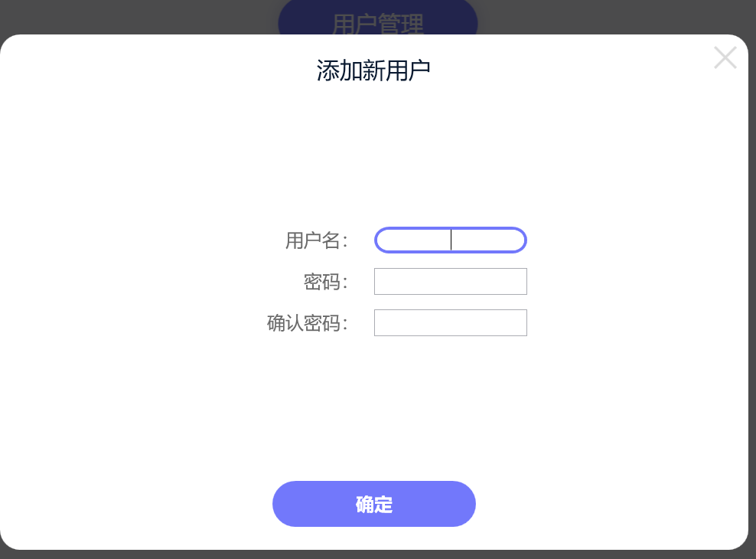Click the dark overlay right of 用户管理
This screenshot has width=756, height=559.
(x=616, y=15)
